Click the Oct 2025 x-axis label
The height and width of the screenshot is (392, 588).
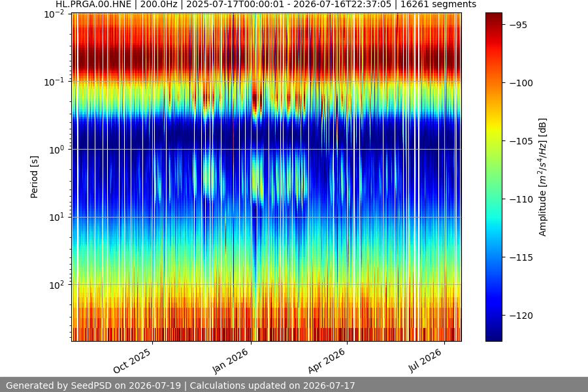[132, 361]
